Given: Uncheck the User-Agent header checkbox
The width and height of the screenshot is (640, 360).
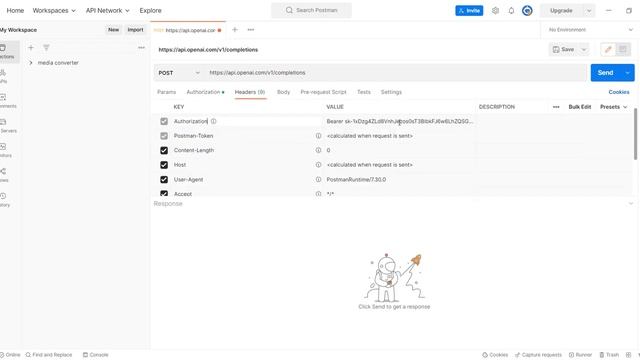Looking at the screenshot, I should pos(164,180).
